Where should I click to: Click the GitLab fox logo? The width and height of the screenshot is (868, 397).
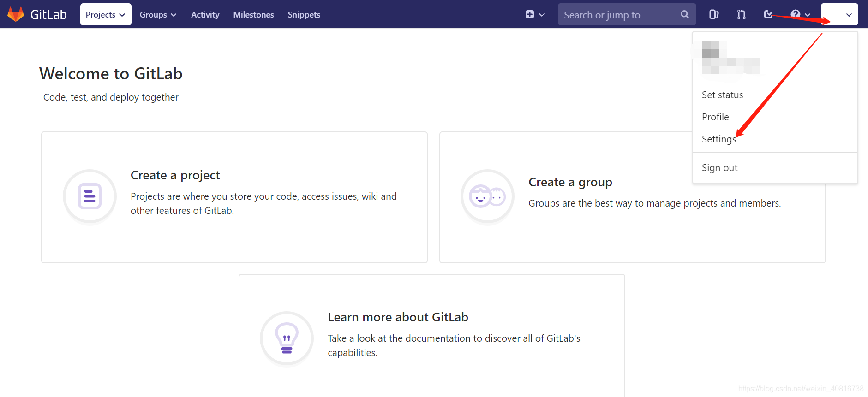16,14
